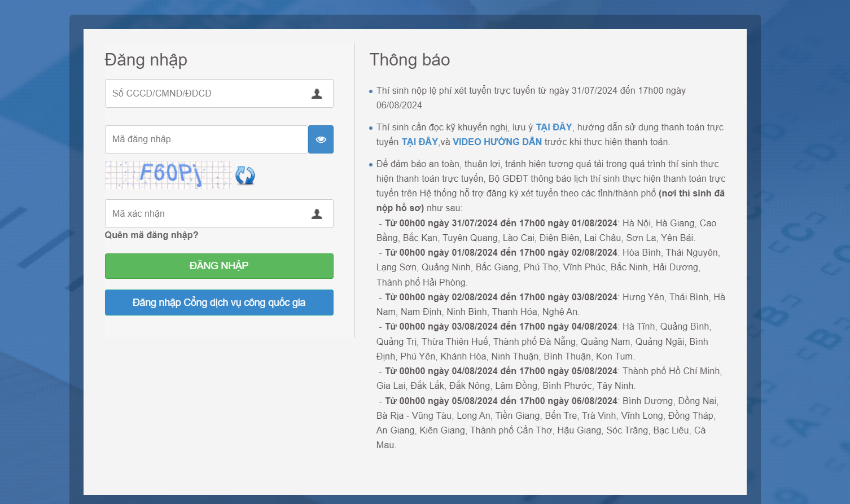The height and width of the screenshot is (504, 850).
Task: Click the user icon in Mã xác nhận field
Action: coord(317,214)
